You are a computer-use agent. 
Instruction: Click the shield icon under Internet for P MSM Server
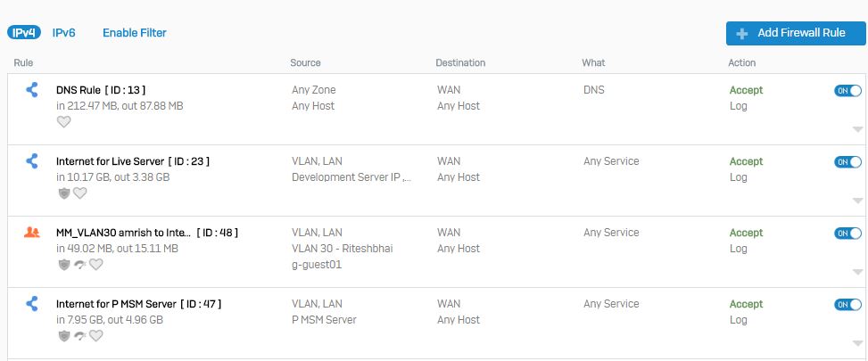[64, 336]
